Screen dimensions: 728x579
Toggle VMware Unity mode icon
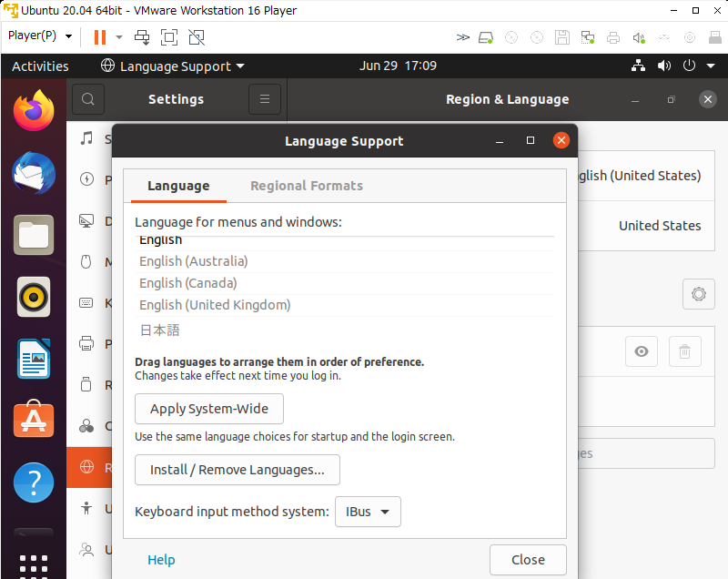[197, 37]
